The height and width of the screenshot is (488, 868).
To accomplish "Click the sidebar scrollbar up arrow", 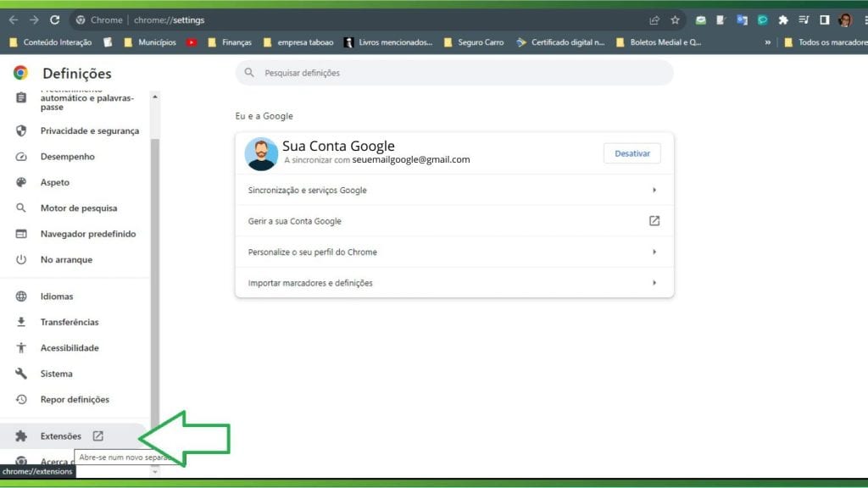I will [x=155, y=97].
